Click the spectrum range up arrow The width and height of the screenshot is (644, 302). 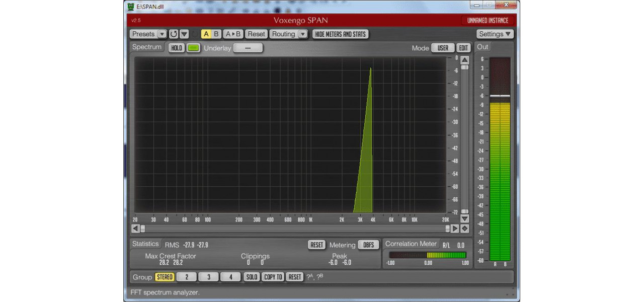point(464,60)
